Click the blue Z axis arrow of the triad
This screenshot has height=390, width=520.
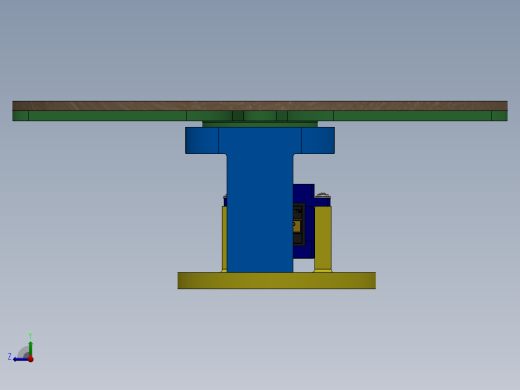click(x=21, y=359)
